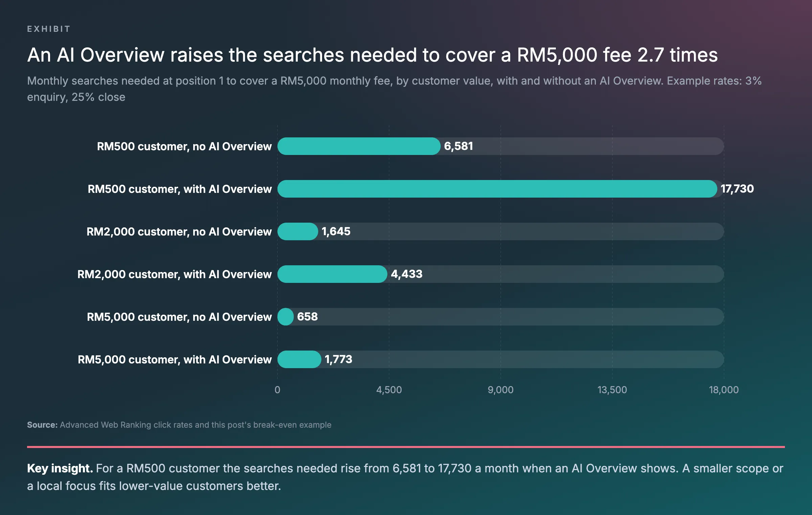Select the 'RM500 customer, no AI Overview' label
Screen dimensions: 812x515
click(x=184, y=146)
